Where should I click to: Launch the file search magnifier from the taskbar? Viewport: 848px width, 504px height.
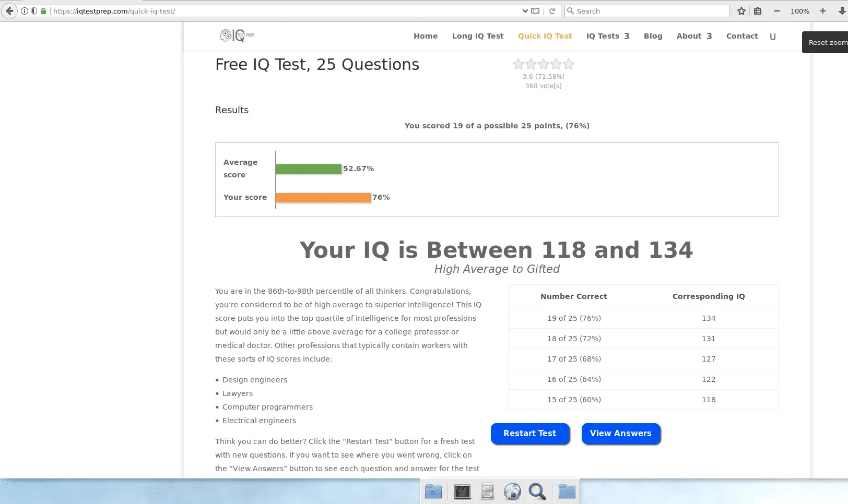pos(538,491)
